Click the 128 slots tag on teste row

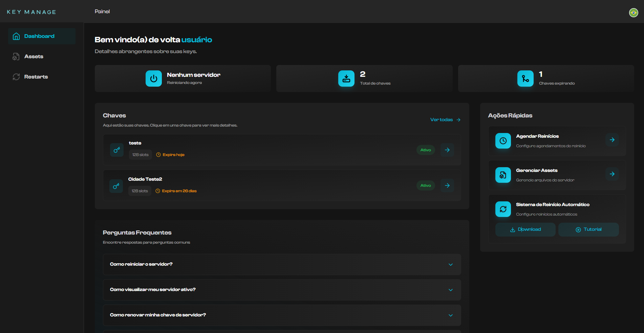[141, 155]
